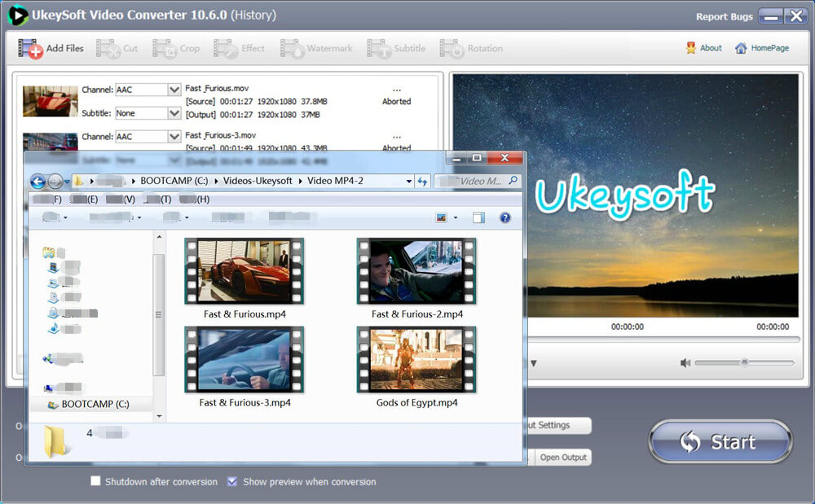
Task: Select the Fast_Furious.mov red car thumbnail
Action: coord(50,101)
